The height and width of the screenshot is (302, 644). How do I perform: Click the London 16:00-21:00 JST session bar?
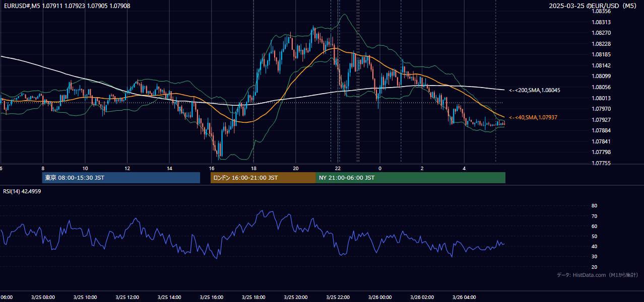point(263,178)
